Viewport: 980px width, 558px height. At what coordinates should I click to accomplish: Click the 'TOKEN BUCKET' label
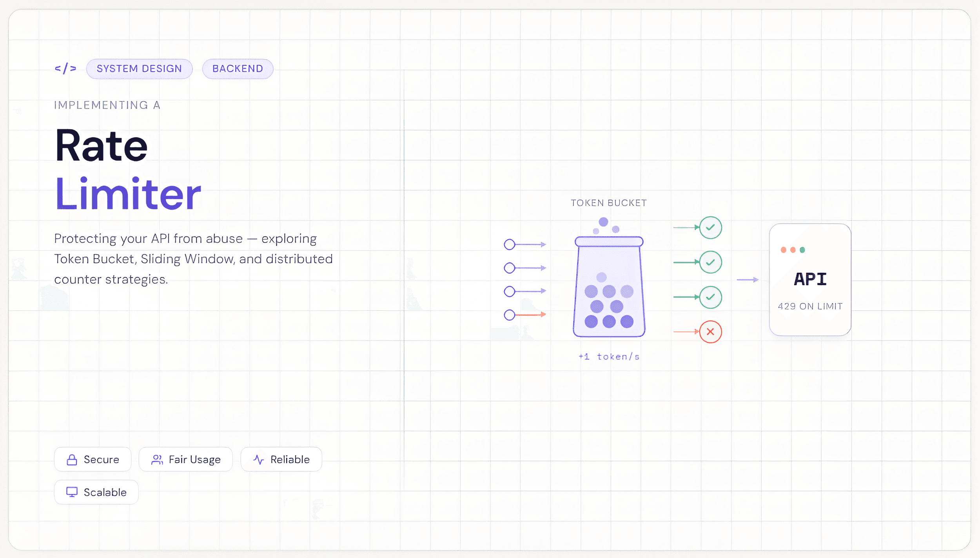609,203
